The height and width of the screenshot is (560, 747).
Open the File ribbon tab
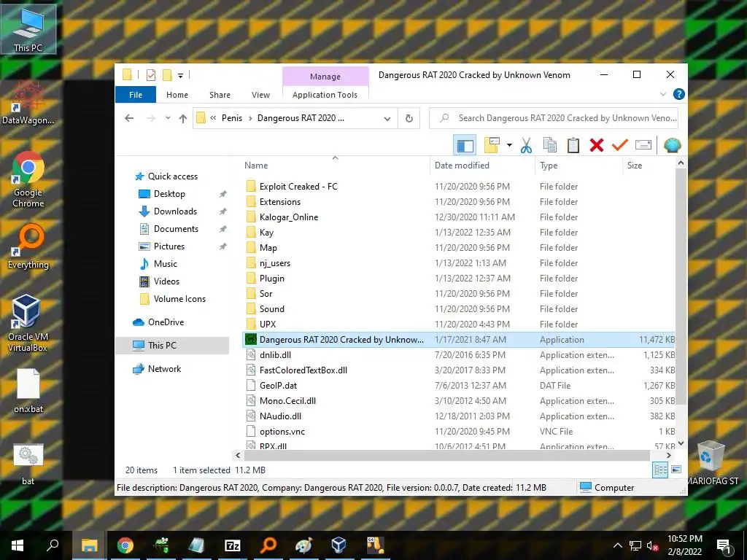point(136,95)
